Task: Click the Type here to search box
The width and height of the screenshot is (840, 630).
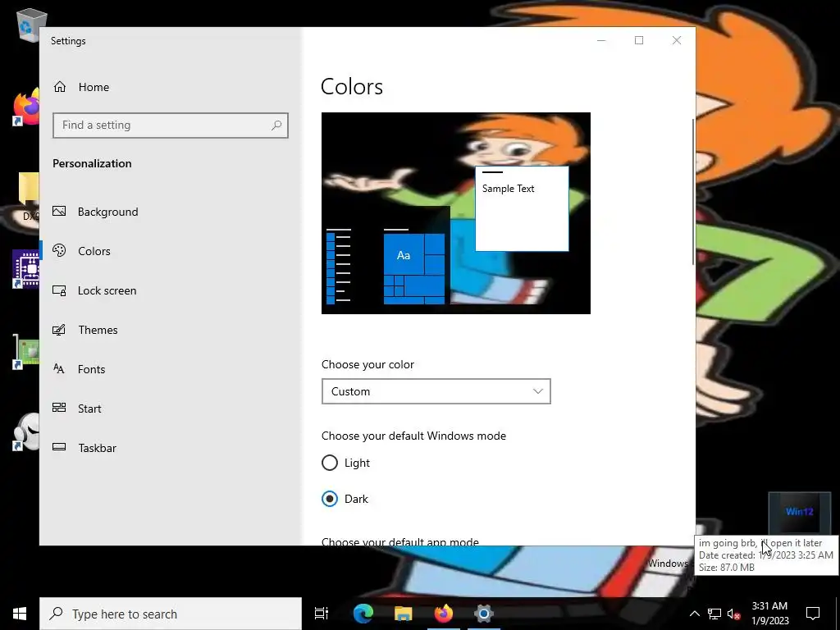Action: (171, 614)
